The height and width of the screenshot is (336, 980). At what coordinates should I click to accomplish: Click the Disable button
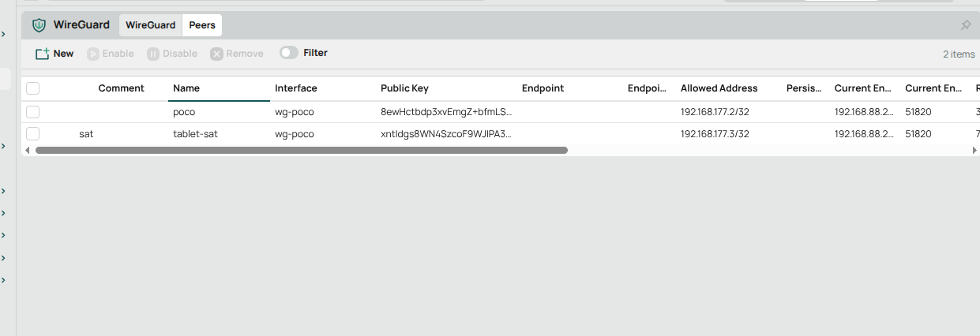pyautogui.click(x=172, y=54)
